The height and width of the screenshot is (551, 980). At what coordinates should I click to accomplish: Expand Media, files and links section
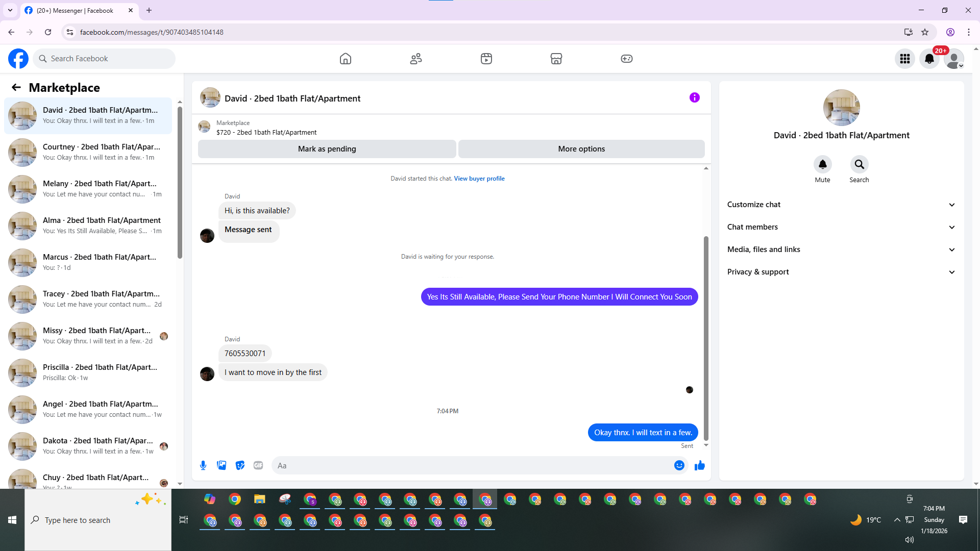coord(841,249)
